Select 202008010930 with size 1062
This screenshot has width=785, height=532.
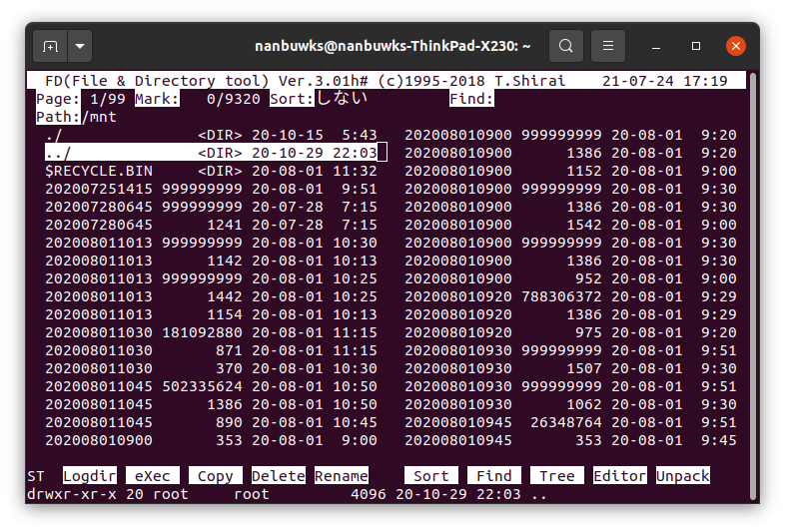coord(570,404)
